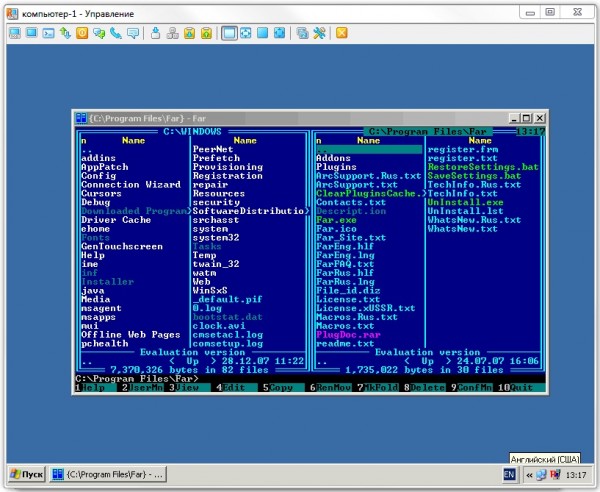Get remote clipboard download icon
Screen dimensions: 600x492
click(x=189, y=33)
